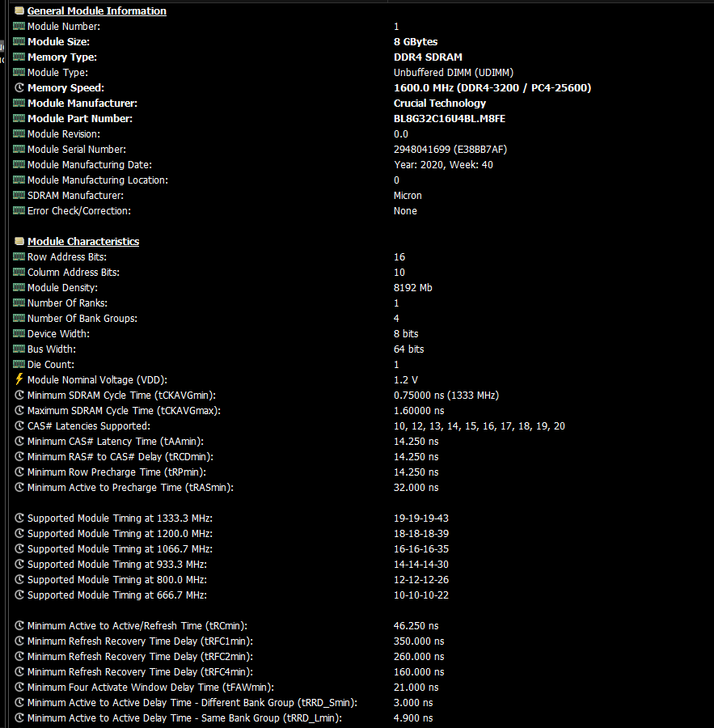Click the chip icon beside Module Density
This screenshot has height=728, width=714.
[x=19, y=287]
